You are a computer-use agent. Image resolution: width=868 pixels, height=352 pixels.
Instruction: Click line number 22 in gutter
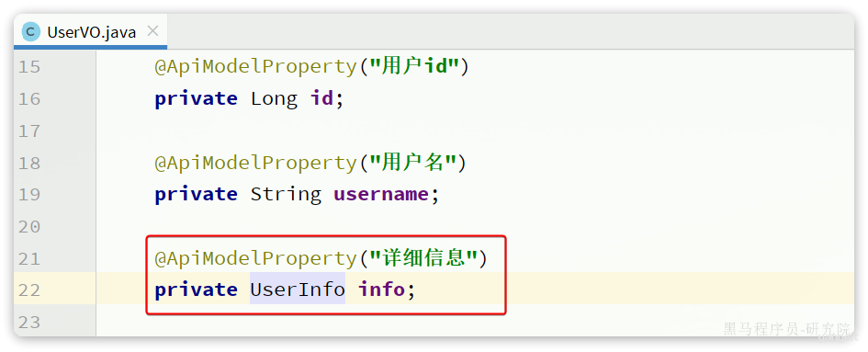(x=29, y=290)
